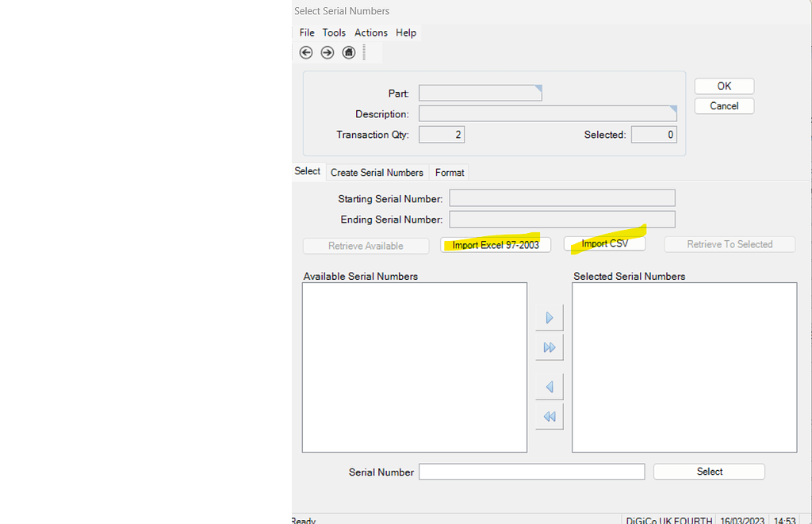Click inside the Starting Serial Number field

click(x=561, y=197)
